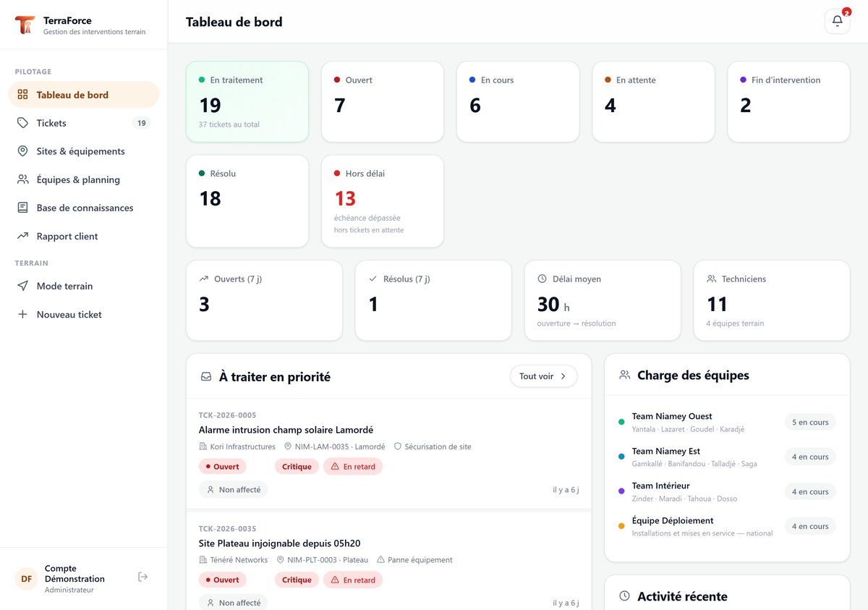This screenshot has height=610, width=868.
Task: Open Tableau de bord in sidebar
Action: point(84,95)
